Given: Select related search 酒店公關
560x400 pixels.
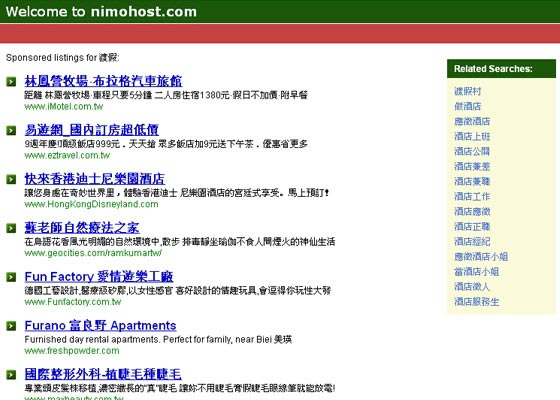Looking at the screenshot, I should (x=472, y=151).
